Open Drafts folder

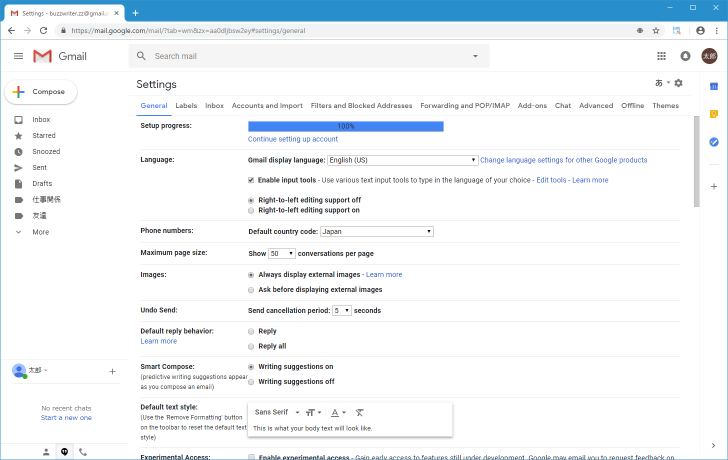pos(42,184)
